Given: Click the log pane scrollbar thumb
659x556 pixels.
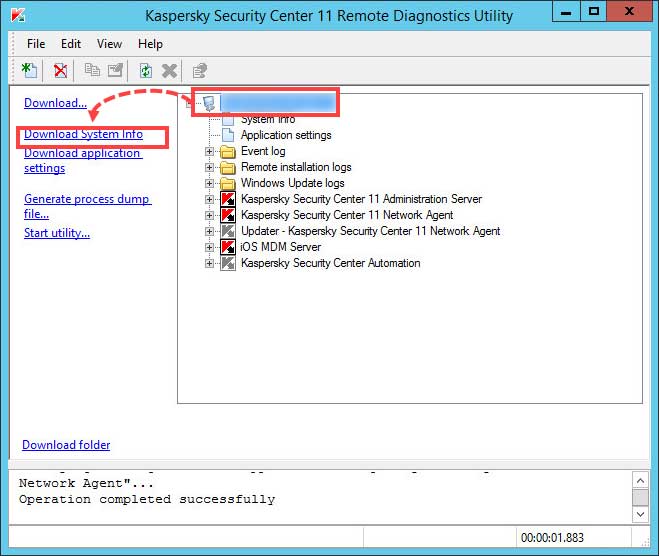Looking at the screenshot, I should [x=641, y=498].
